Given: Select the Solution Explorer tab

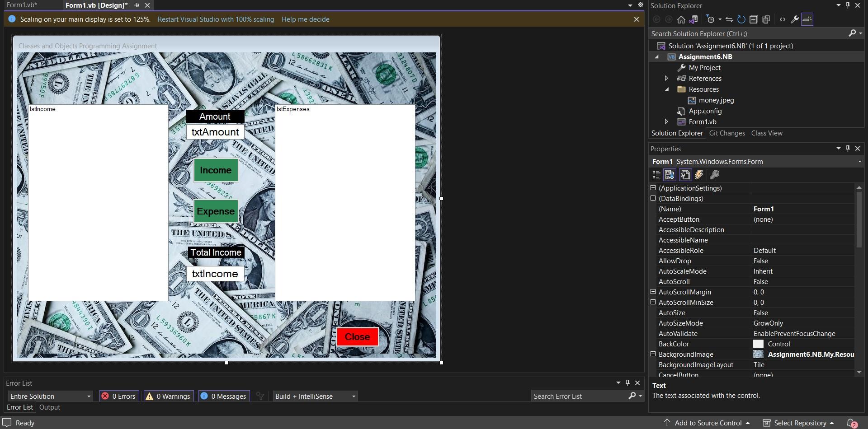Looking at the screenshot, I should click(677, 133).
